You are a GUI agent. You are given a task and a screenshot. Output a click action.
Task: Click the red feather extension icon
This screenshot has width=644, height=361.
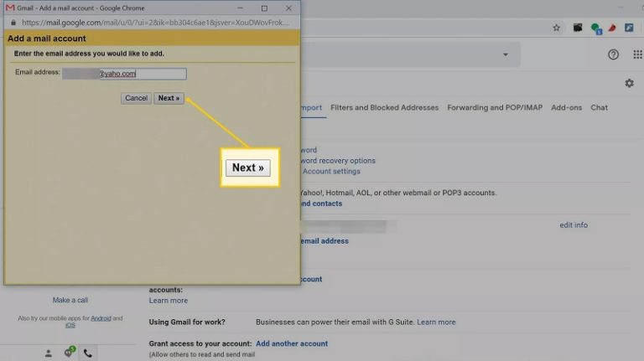click(612, 28)
